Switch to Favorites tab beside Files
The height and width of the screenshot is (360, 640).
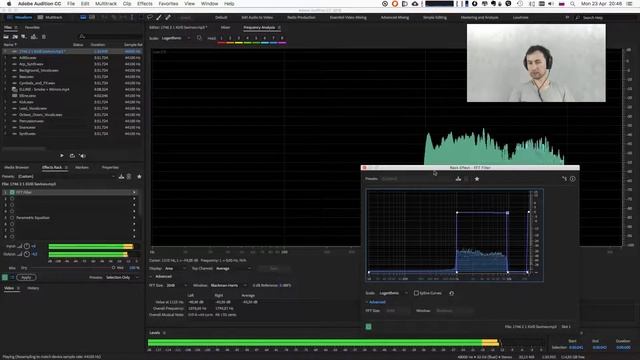(32, 27)
